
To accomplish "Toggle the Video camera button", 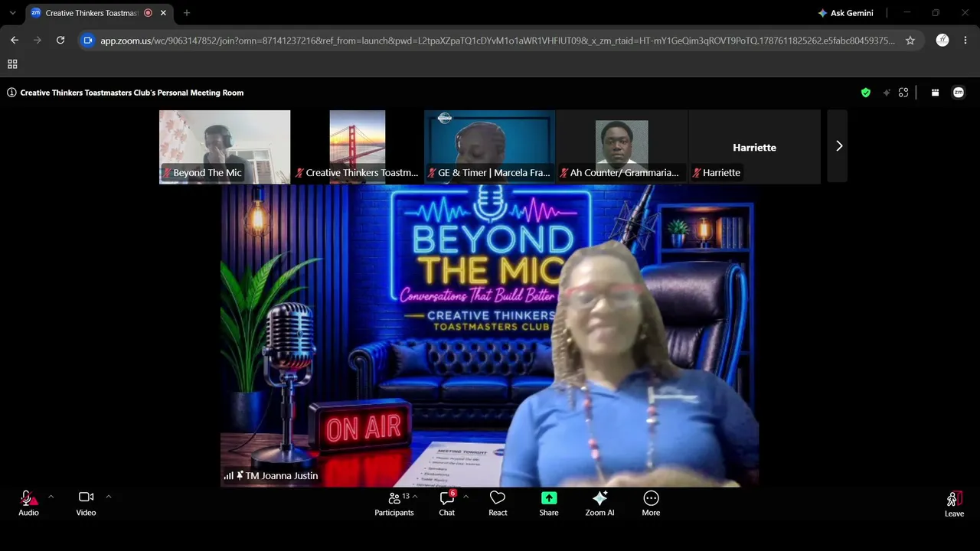I will click(86, 503).
